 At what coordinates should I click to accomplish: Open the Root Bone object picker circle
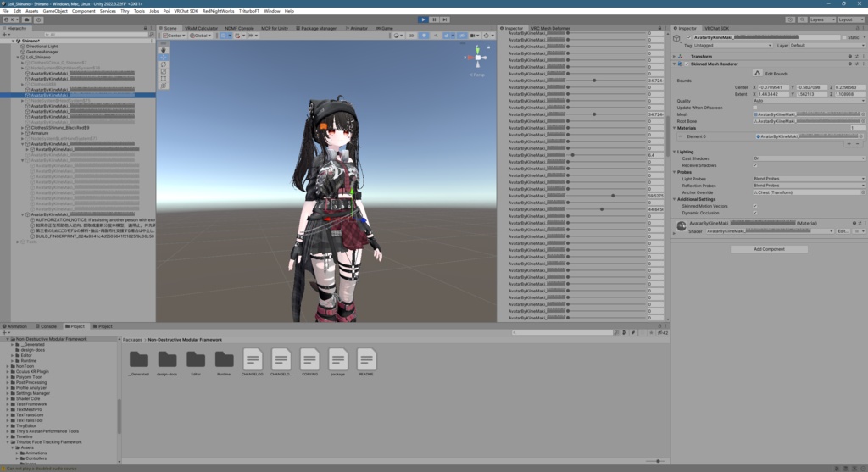tap(862, 121)
